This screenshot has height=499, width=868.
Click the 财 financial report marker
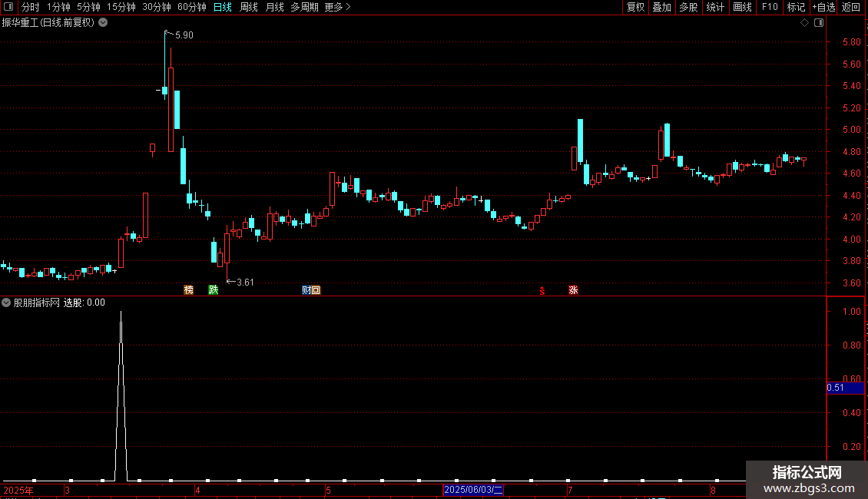point(306,290)
